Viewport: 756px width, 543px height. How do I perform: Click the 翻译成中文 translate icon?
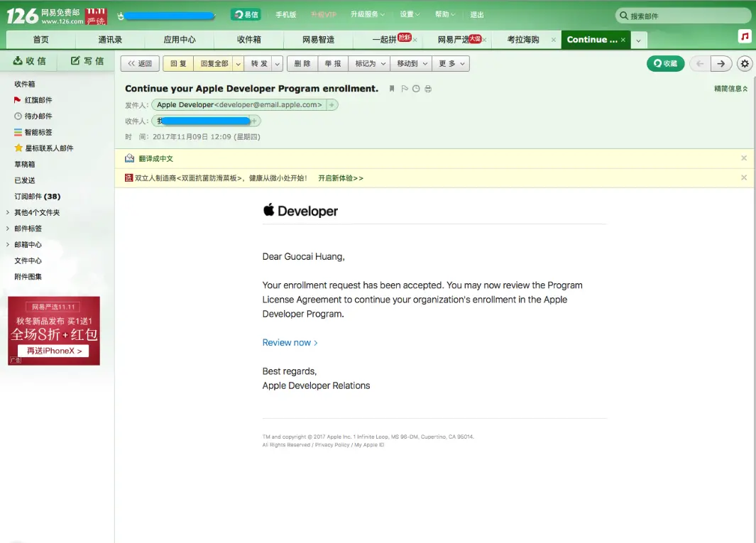129,158
